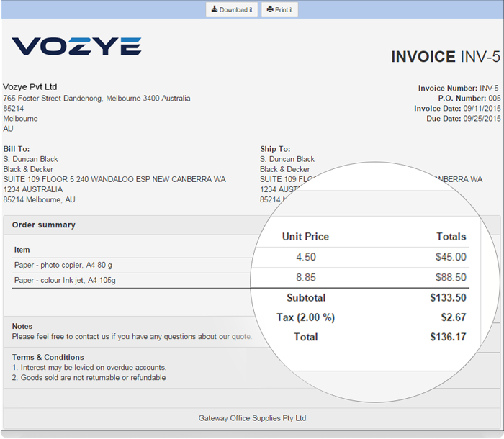This screenshot has width=504, height=439.
Task: Select Invoice Number: INV-5 line
Action: 458,88
